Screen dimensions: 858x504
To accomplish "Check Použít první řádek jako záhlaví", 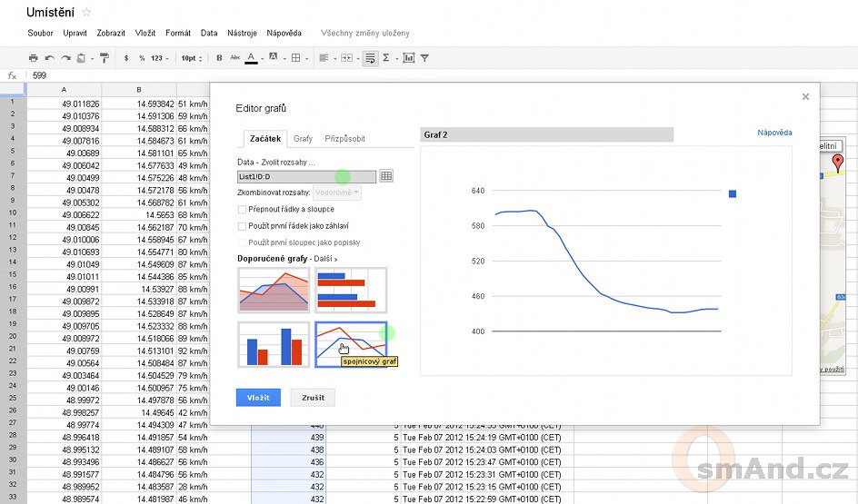I will (x=242, y=226).
